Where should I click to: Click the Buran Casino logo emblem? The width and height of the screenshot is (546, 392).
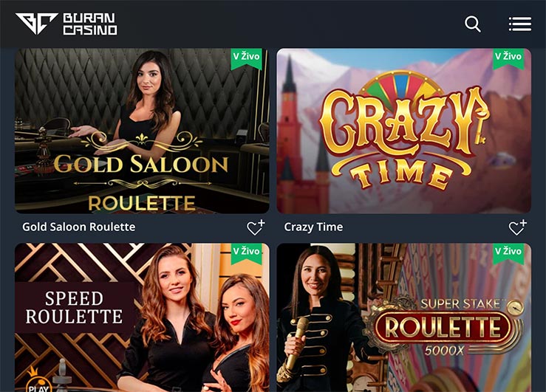pos(36,24)
